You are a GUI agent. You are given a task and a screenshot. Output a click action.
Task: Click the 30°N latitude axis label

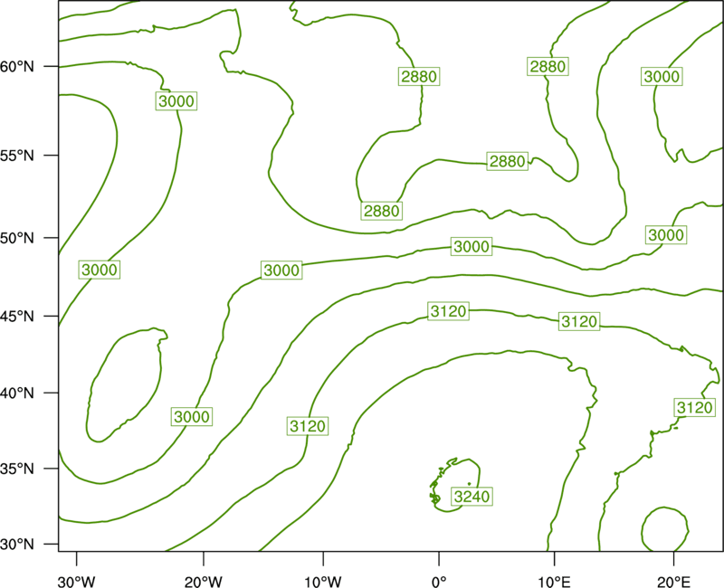[x=17, y=545]
